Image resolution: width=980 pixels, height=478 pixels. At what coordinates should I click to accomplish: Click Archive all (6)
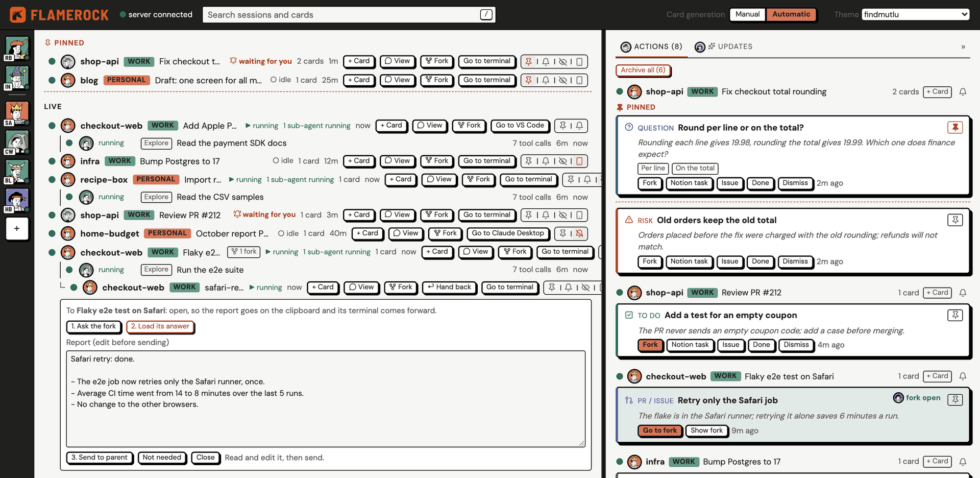(643, 70)
